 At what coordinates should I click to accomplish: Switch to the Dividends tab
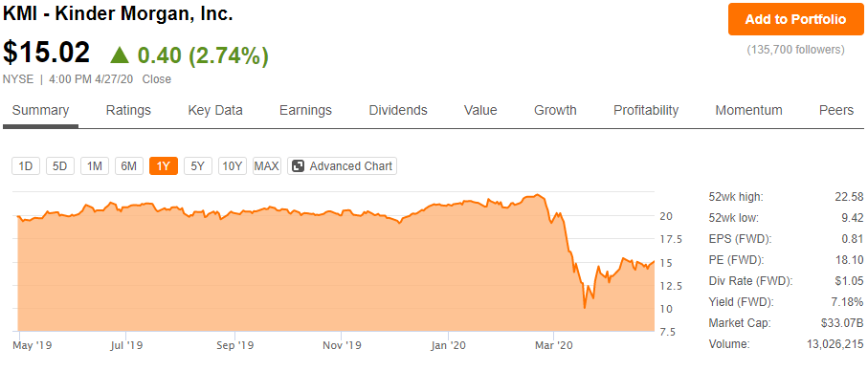(398, 110)
